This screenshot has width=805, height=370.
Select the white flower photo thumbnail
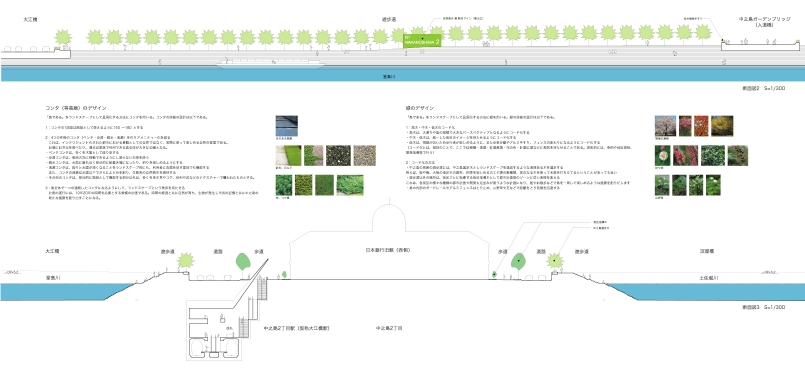coord(663,155)
